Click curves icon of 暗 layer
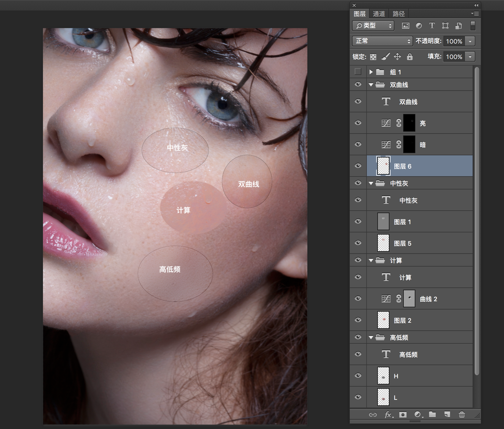This screenshot has width=504, height=429. click(386, 144)
